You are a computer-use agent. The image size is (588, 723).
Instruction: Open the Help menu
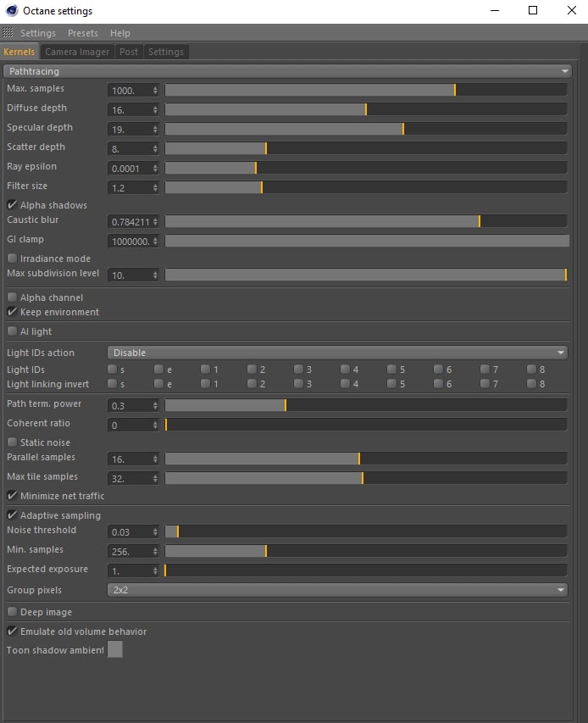[119, 33]
